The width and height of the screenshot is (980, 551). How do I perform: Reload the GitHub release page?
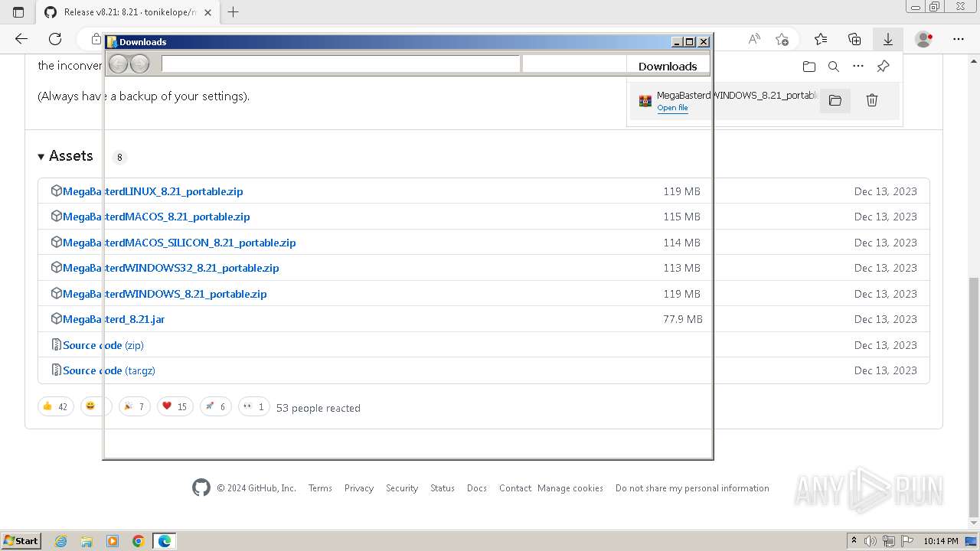click(55, 39)
